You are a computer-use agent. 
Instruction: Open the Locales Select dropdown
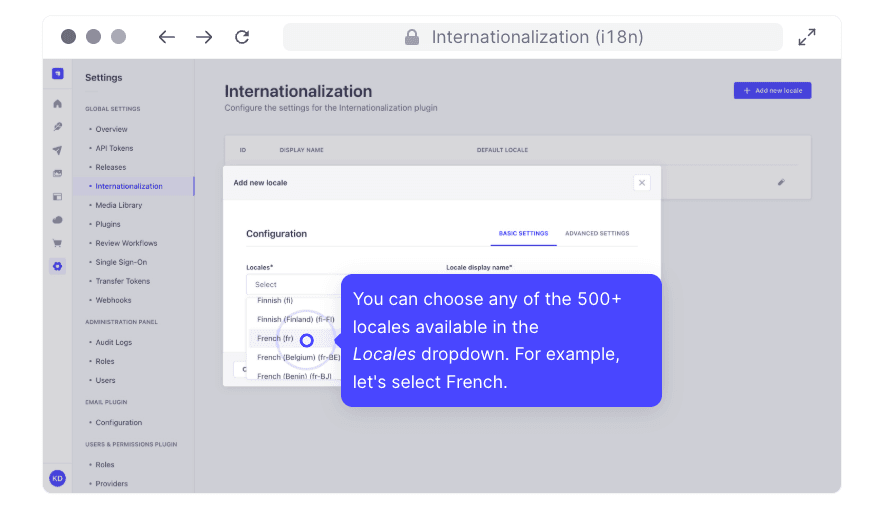coord(294,284)
